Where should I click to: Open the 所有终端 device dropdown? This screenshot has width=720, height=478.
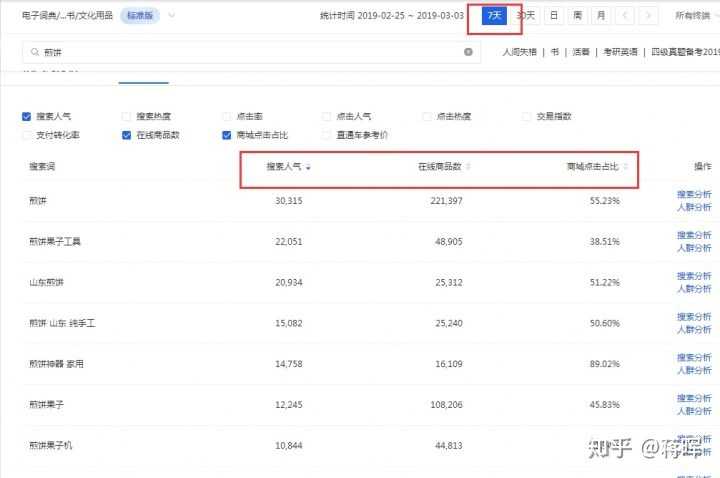(696, 16)
